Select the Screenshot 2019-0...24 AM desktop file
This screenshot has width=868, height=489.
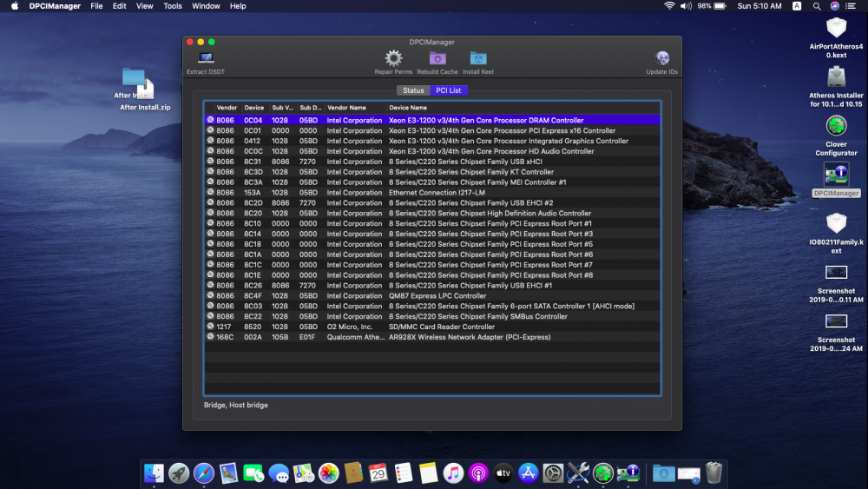(836, 333)
